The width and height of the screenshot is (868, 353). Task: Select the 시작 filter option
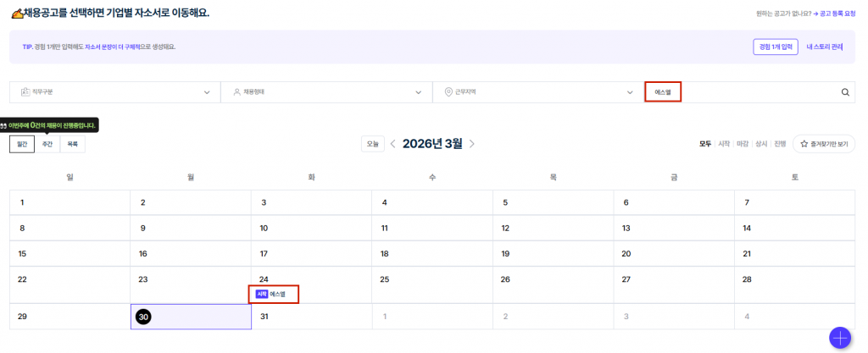pyautogui.click(x=724, y=144)
